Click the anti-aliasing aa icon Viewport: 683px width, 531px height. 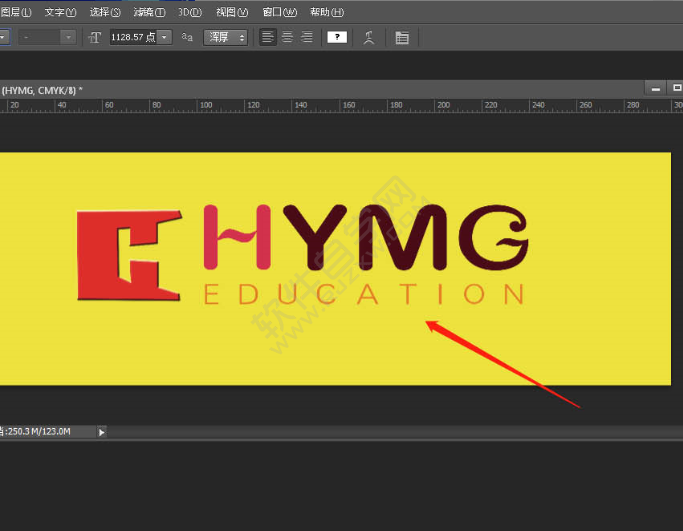pos(187,37)
